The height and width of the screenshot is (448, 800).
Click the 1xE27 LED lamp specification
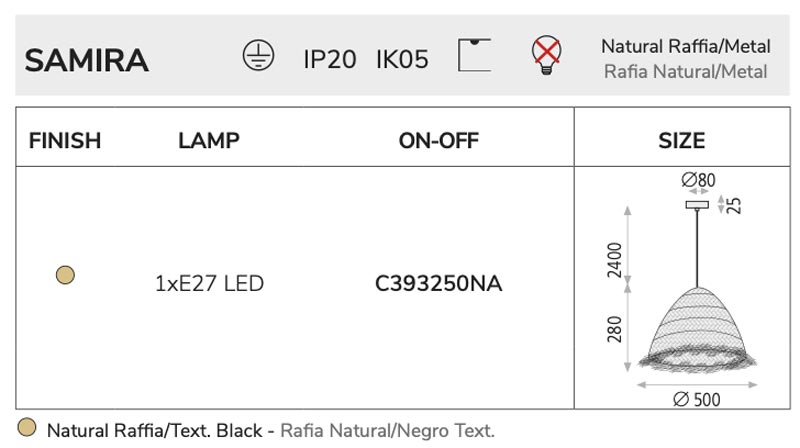tap(209, 284)
